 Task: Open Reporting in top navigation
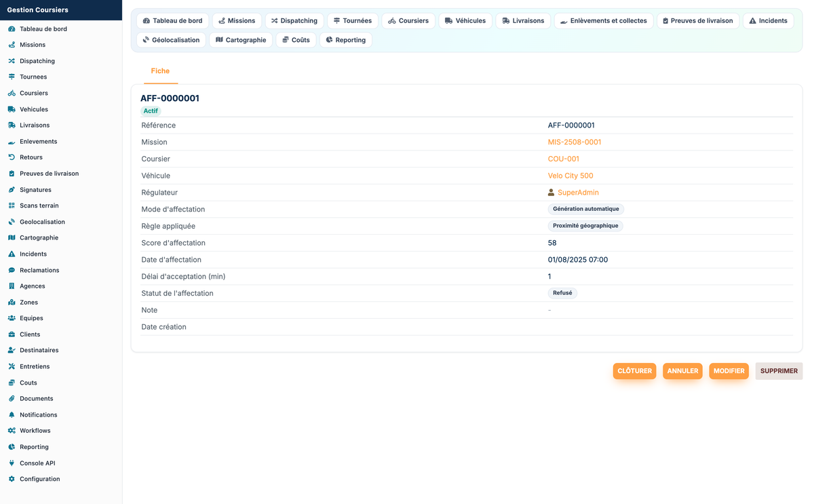(346, 40)
